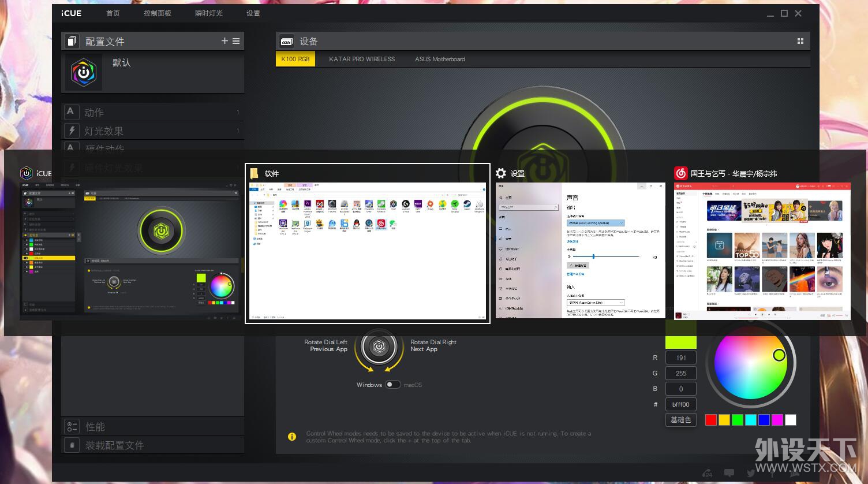Toggle the Windows/macOS switch
The image size is (868, 484).
coord(393,385)
